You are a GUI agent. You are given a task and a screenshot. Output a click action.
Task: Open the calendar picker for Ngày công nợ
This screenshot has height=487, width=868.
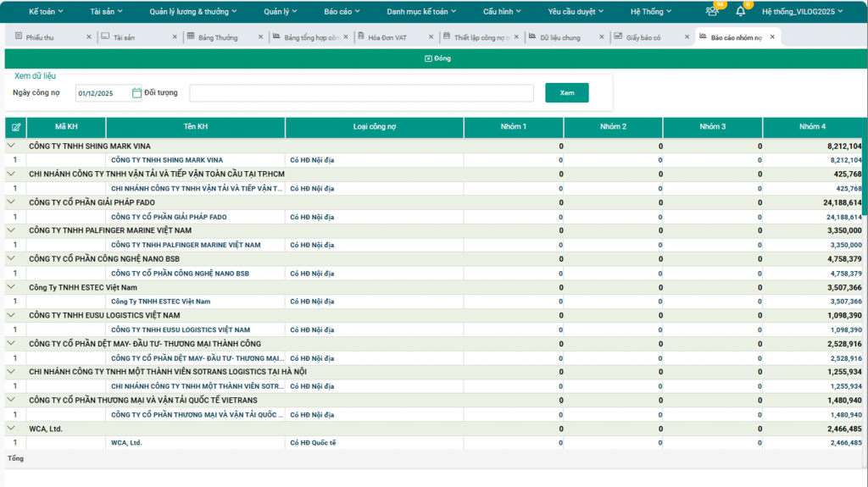tap(136, 93)
